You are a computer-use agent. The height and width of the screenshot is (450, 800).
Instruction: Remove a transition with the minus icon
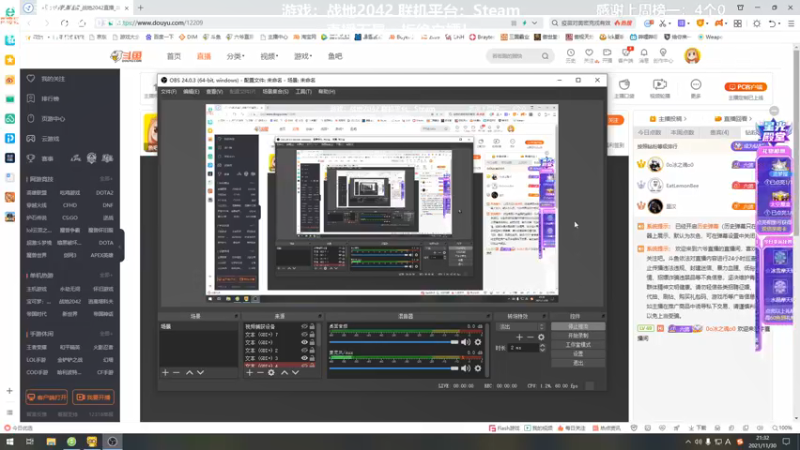point(531,337)
